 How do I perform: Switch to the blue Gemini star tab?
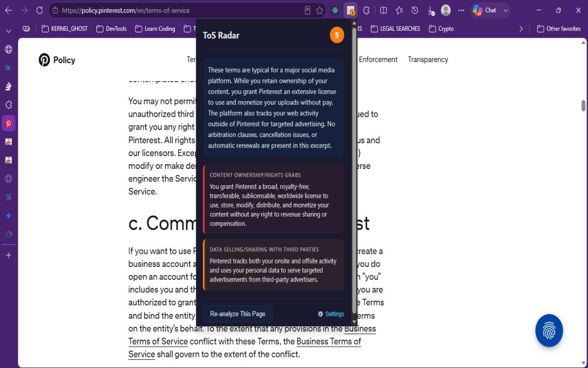[x=8, y=215]
